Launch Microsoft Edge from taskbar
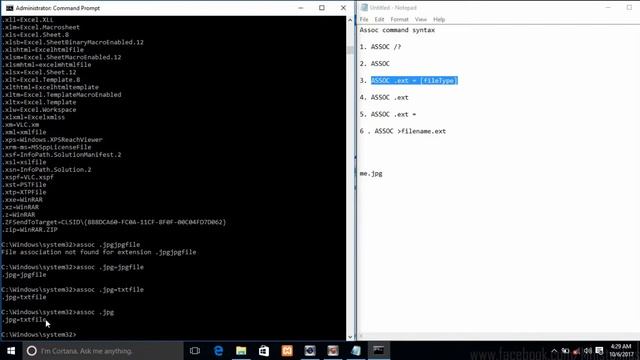 (x=218, y=351)
